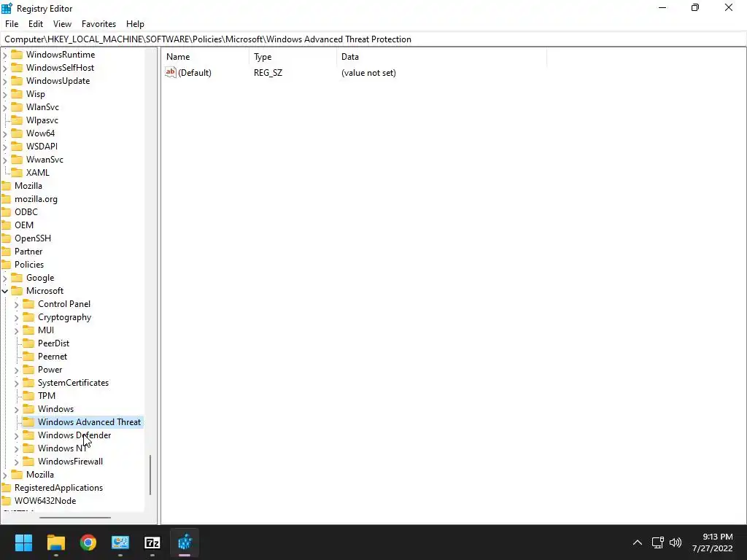This screenshot has width=747, height=560.
Task: Expand the SystemCertificates key
Action: click(x=17, y=383)
